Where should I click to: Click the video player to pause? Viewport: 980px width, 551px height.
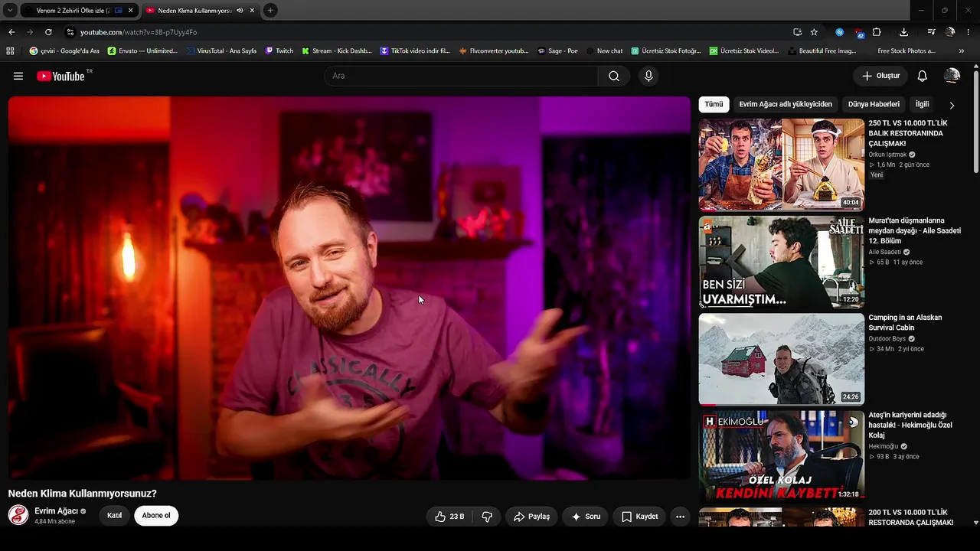point(349,288)
